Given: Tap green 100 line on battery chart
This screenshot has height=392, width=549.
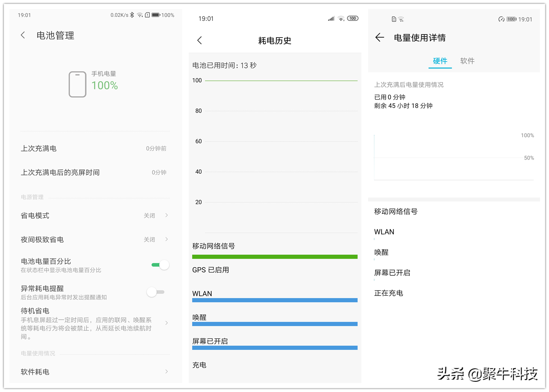Looking at the screenshot, I should [x=281, y=81].
